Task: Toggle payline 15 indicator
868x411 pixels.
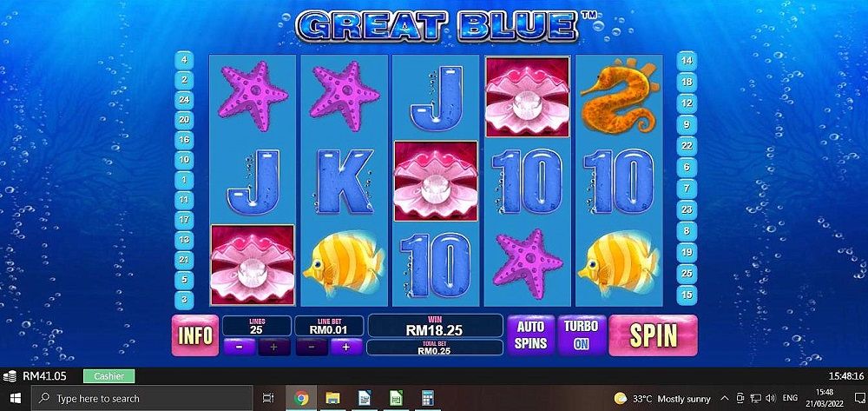Action: [687, 294]
